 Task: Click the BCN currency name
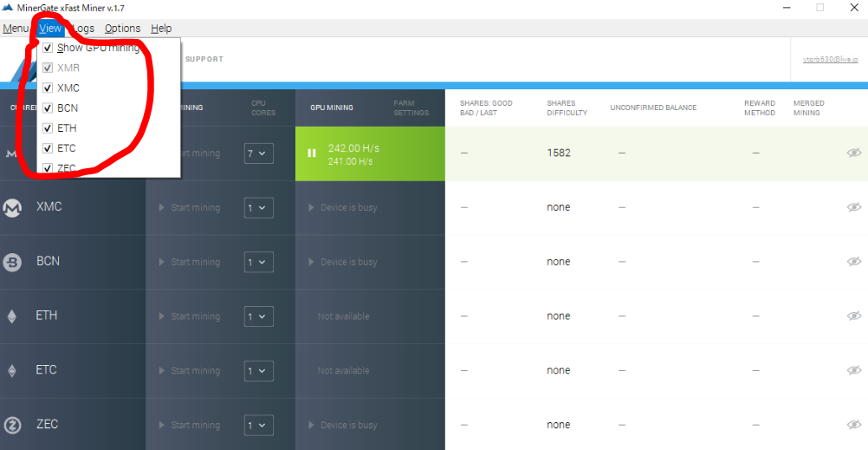pyautogui.click(x=48, y=261)
